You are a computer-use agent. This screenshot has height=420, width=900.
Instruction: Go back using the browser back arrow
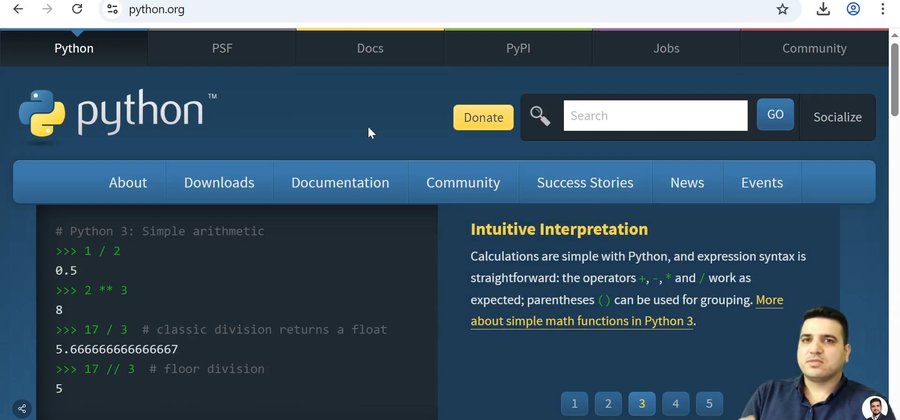(18, 9)
